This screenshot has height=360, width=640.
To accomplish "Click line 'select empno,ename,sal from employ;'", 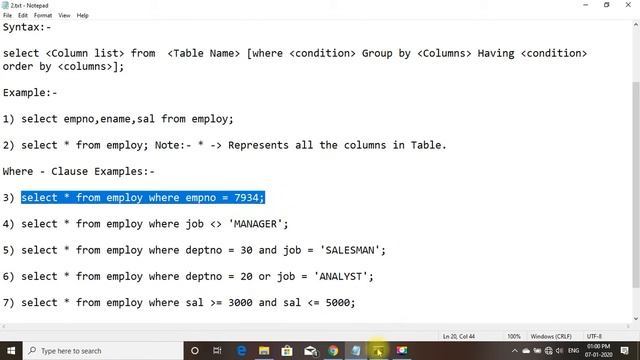I will [x=127, y=119].
